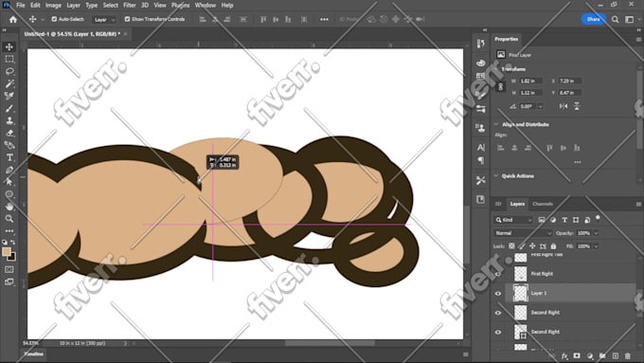Select the Move tool in the toolbox
The width and height of the screenshot is (644, 363).
[9, 46]
